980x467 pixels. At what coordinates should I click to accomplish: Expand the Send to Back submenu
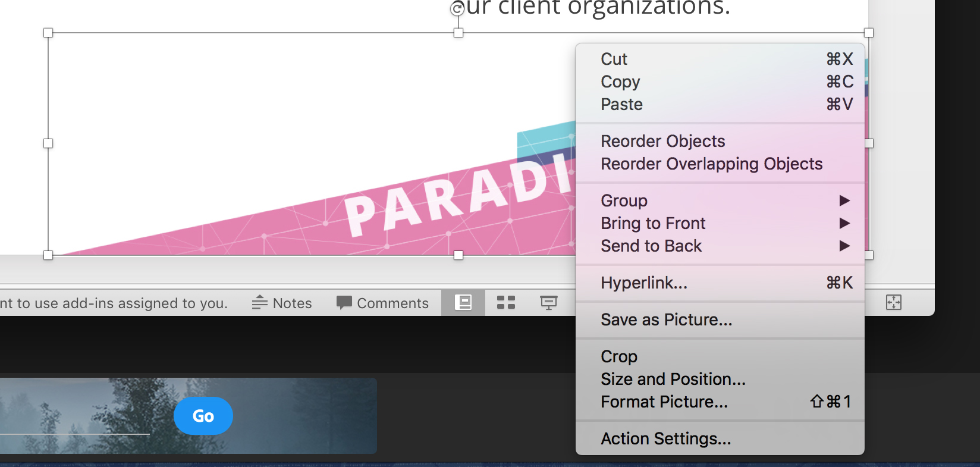coord(720,246)
